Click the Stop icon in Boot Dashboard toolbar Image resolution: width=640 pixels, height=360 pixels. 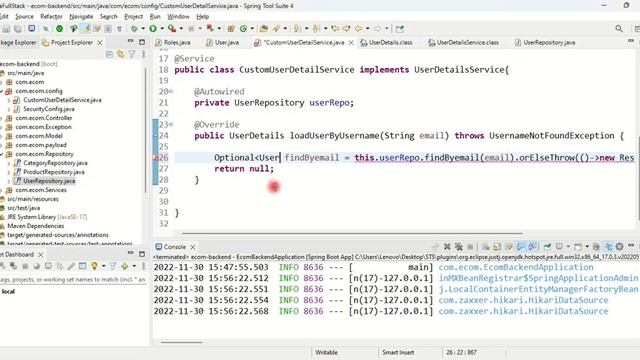pyautogui.click(x=25, y=266)
